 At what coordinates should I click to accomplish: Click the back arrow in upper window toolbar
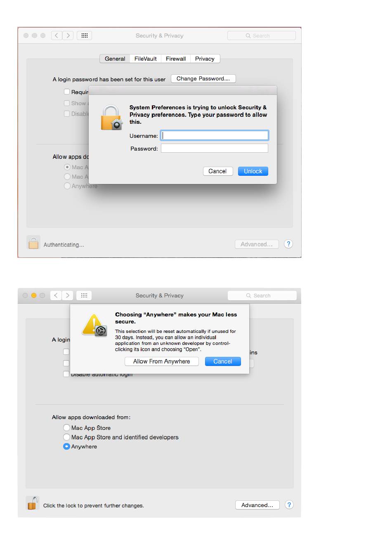point(57,35)
